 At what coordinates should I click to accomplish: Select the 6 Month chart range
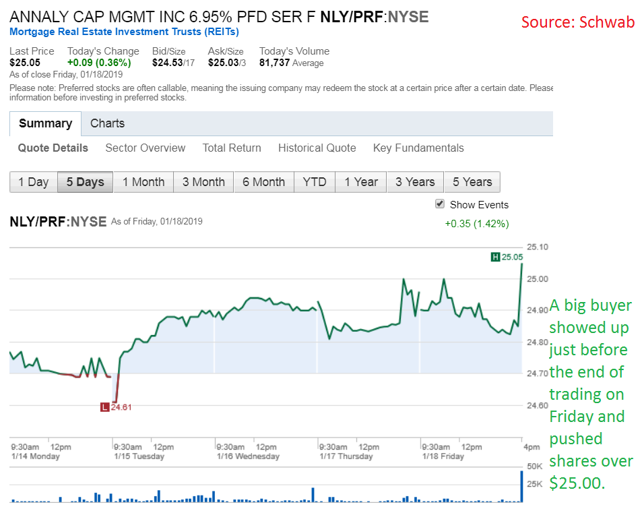click(264, 182)
